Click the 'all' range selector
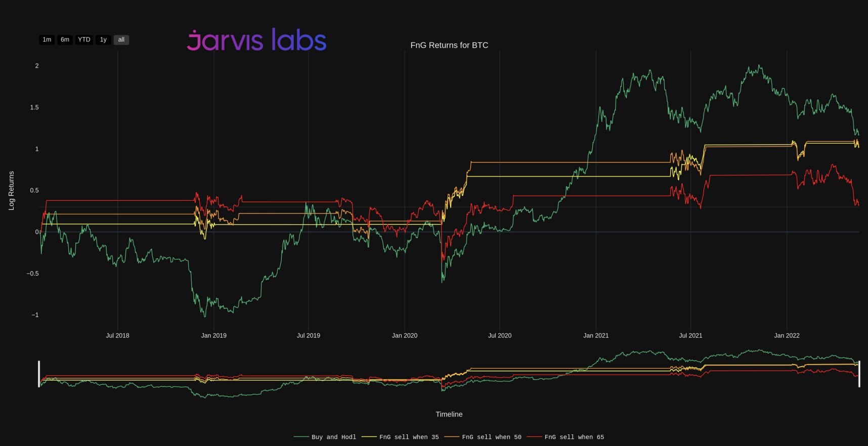Viewport: 868px width, 446px height. click(121, 39)
